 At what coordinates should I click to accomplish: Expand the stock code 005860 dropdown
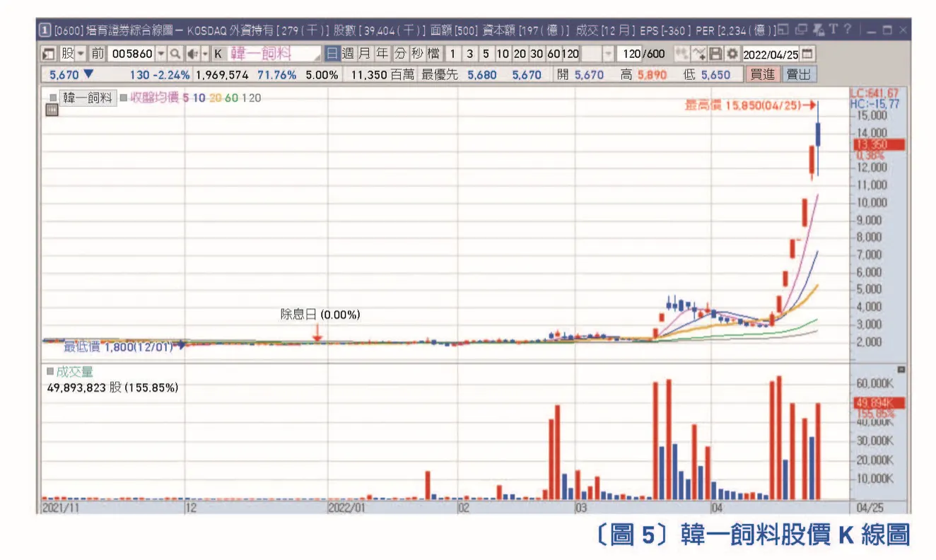tap(160, 54)
